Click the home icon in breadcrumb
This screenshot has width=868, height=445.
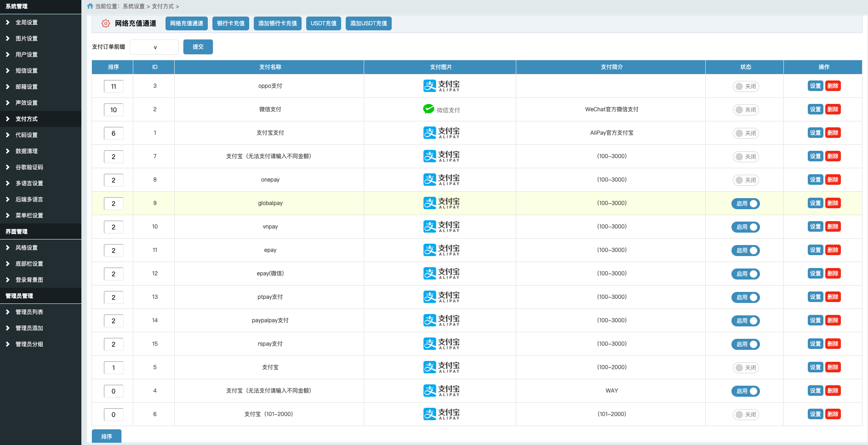click(x=90, y=6)
